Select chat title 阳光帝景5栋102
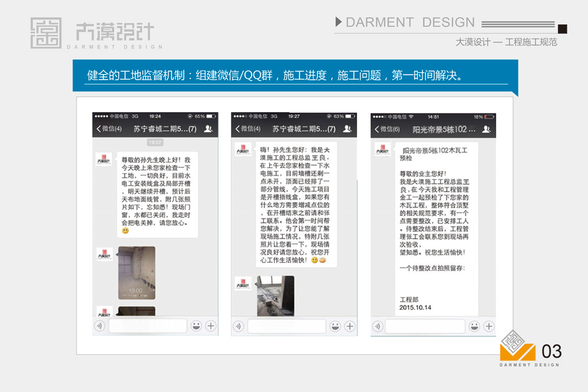 443,129
